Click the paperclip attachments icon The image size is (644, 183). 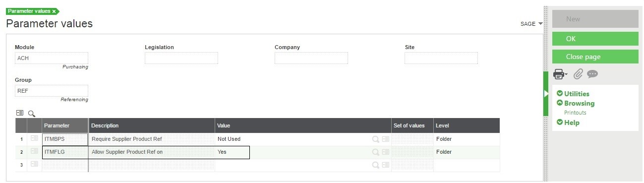(x=578, y=74)
